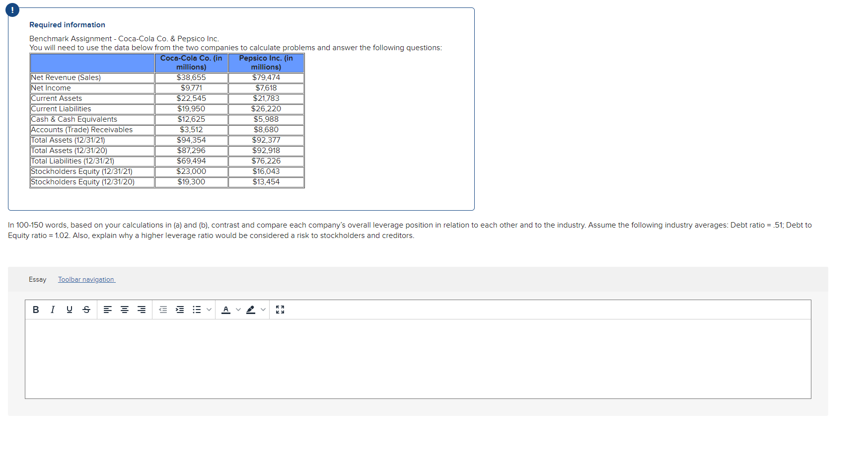Select the Essay label

(x=37, y=279)
